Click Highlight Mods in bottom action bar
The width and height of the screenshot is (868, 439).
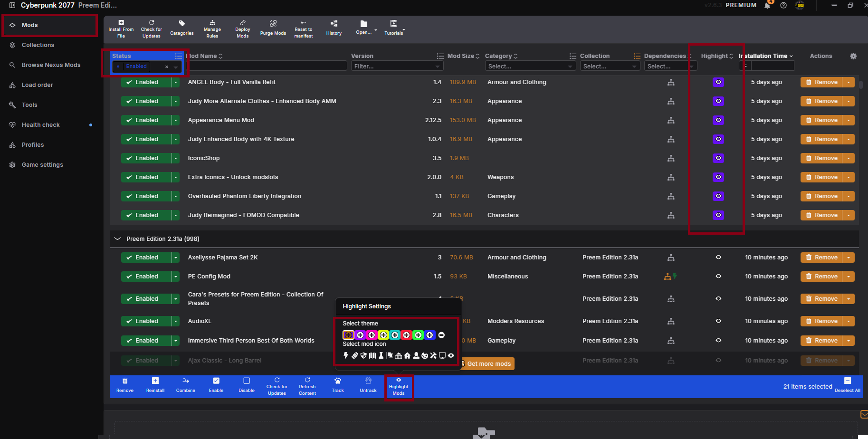(399, 387)
